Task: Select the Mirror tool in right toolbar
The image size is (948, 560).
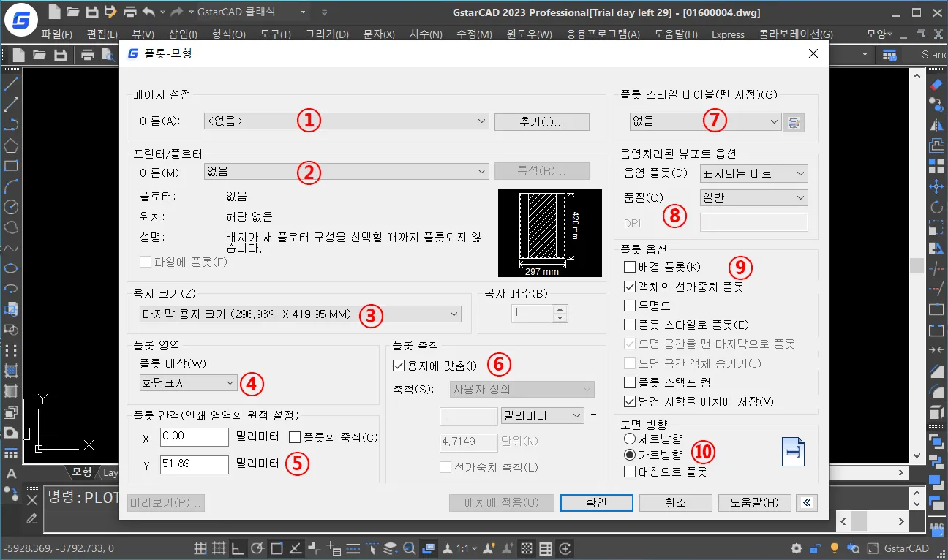Action: point(936,126)
